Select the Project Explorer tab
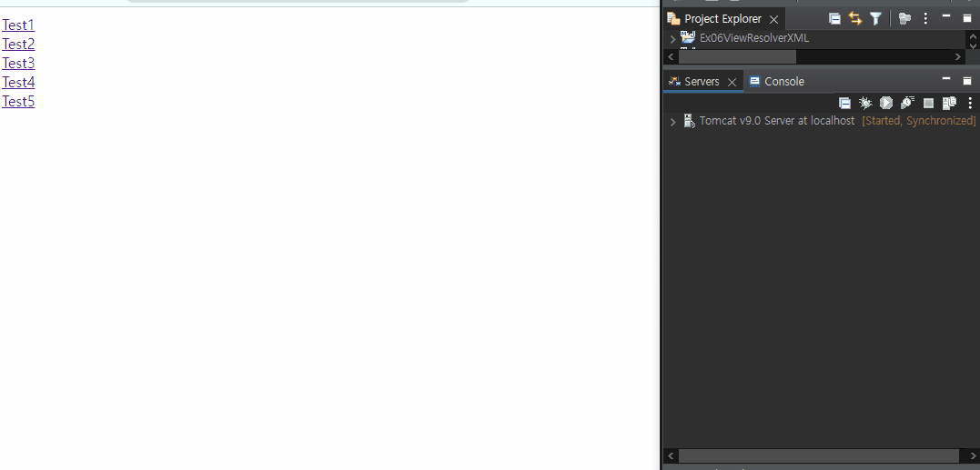The height and width of the screenshot is (470, 980). [723, 19]
